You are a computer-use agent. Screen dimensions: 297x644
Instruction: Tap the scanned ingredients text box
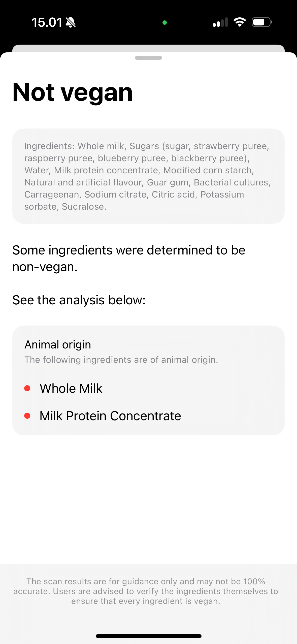148,176
